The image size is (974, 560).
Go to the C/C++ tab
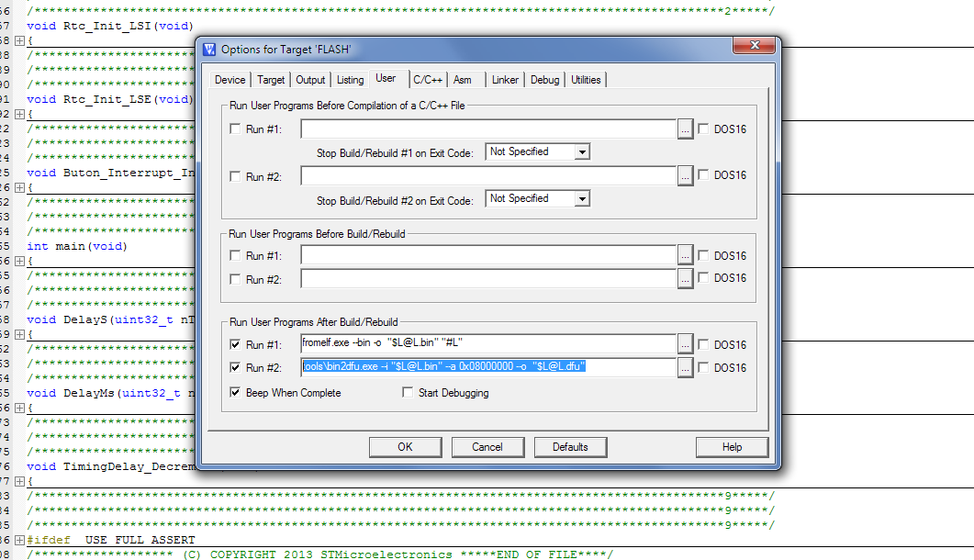[428, 80]
